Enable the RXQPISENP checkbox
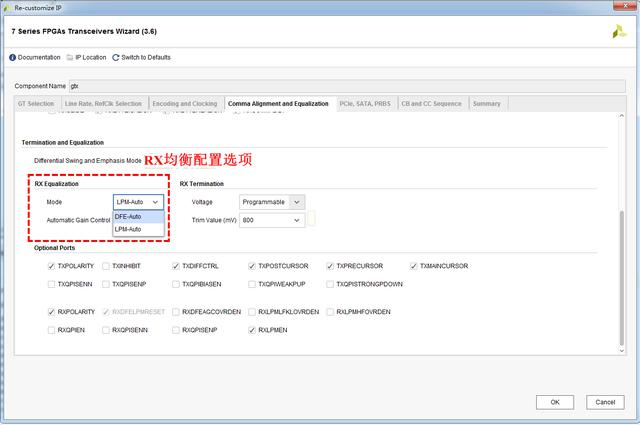 pyautogui.click(x=176, y=330)
